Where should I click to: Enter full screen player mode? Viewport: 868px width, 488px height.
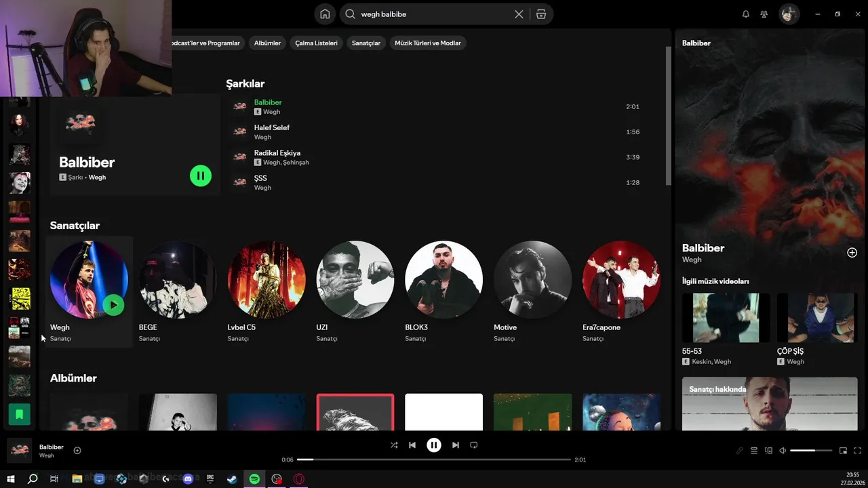point(858,451)
